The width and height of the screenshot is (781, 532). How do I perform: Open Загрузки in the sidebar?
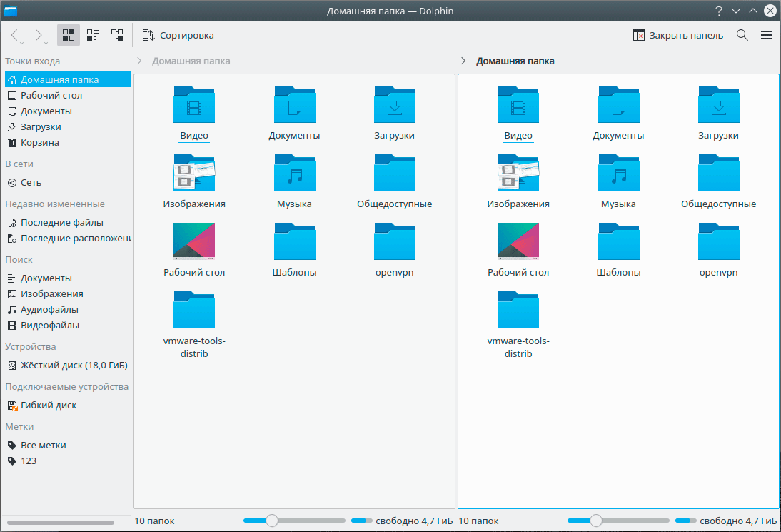[x=68, y=126]
